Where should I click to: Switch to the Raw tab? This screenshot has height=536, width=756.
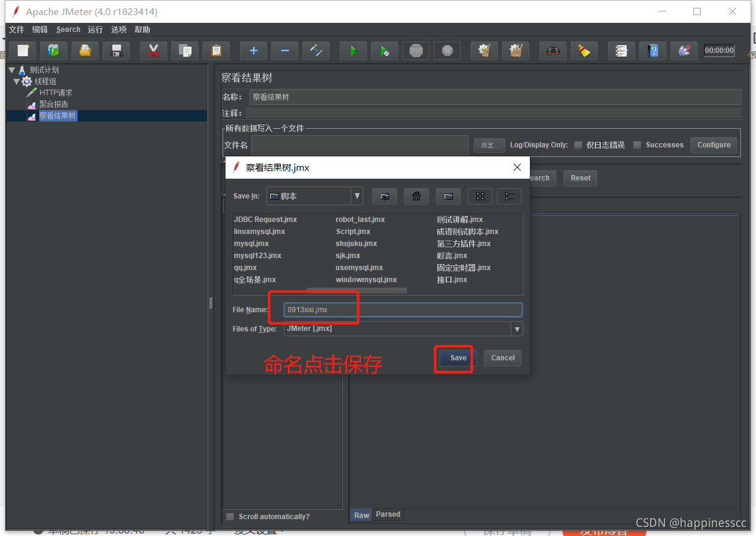coord(361,515)
